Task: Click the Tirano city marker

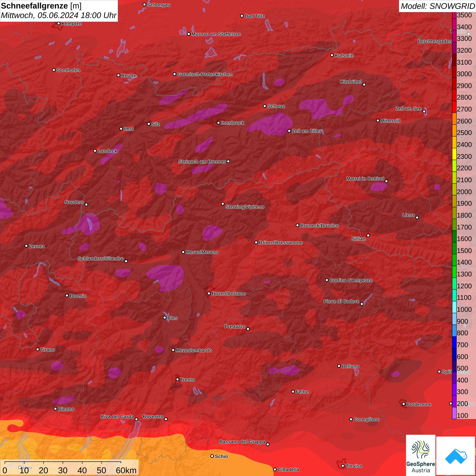Action: point(38,349)
